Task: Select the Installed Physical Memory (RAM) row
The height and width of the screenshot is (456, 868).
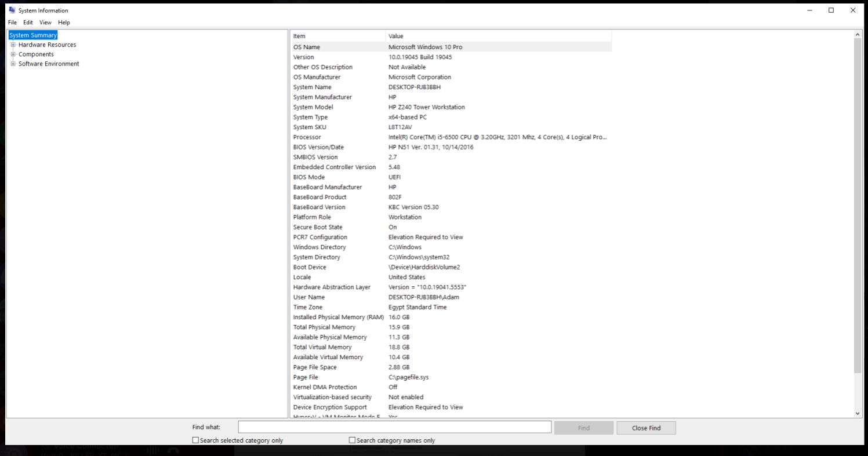Action: coord(451,317)
